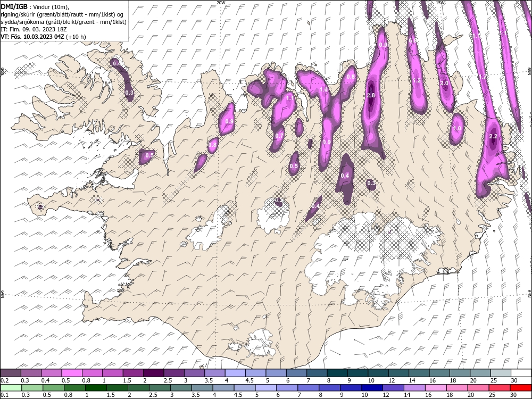Click the '0.4' label under the snow legend
Image resolution: width=532 pixels, height=399 pixels.
click(45, 381)
